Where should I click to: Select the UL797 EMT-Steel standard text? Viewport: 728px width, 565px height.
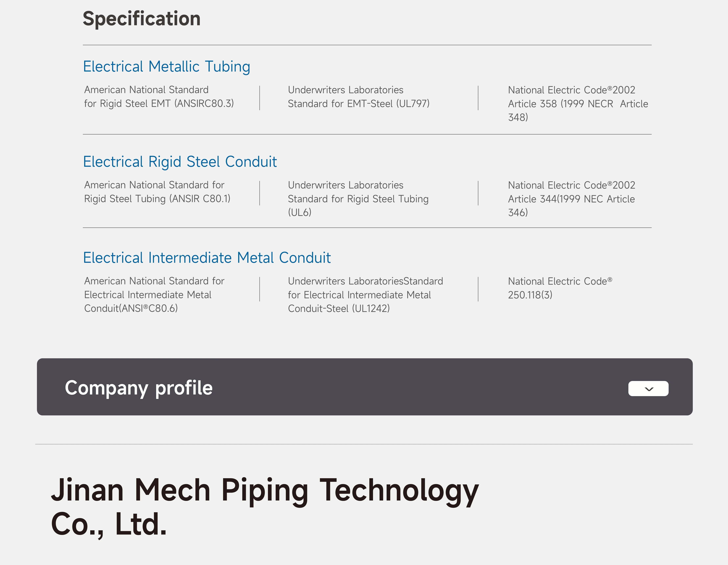358,97
